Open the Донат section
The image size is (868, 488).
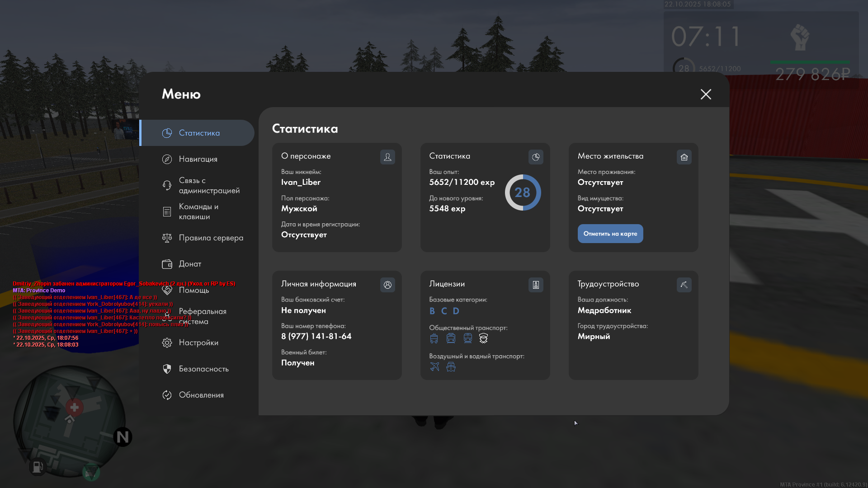coord(190,264)
